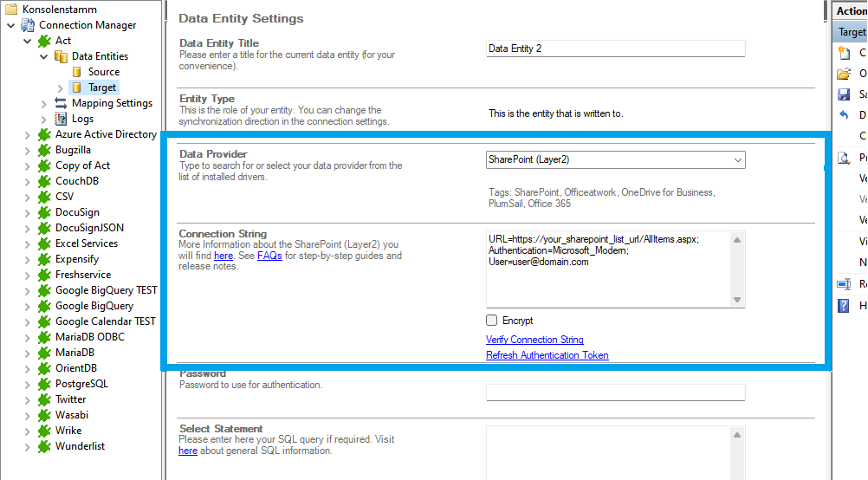The height and width of the screenshot is (480, 868).
Task: Click the green puzzle icon beside DocuSign
Action: point(44,212)
